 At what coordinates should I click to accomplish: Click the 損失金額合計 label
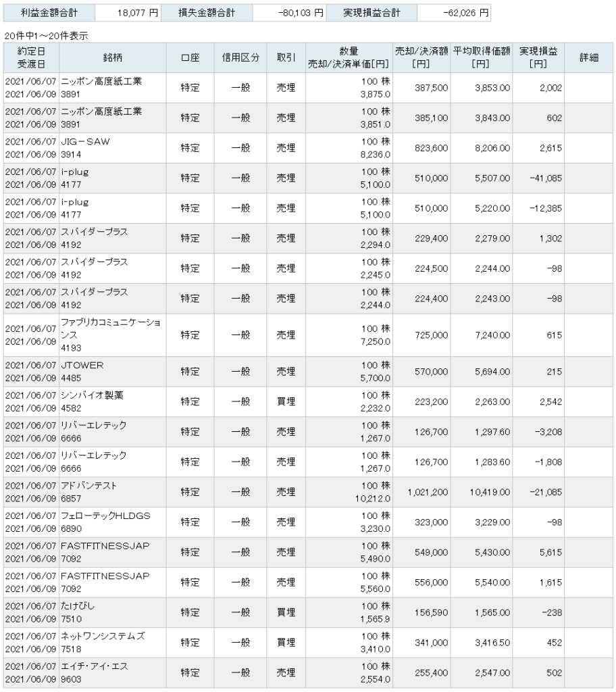pyautogui.click(x=207, y=14)
